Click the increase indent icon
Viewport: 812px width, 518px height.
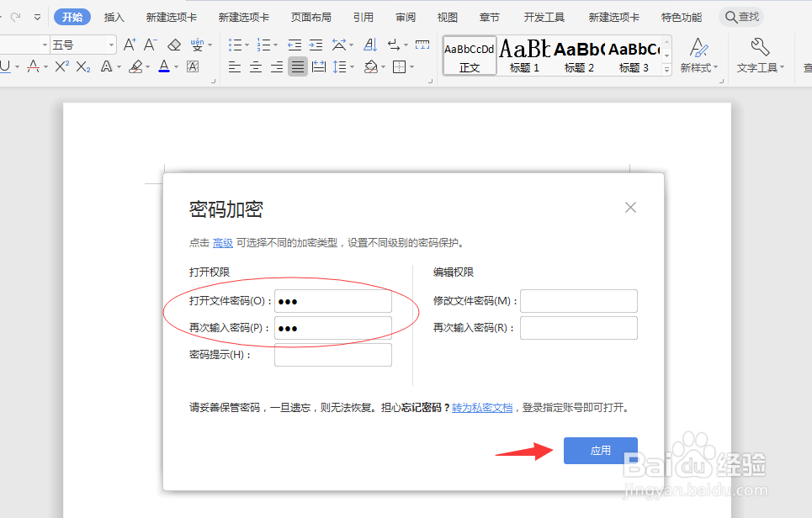click(x=316, y=45)
